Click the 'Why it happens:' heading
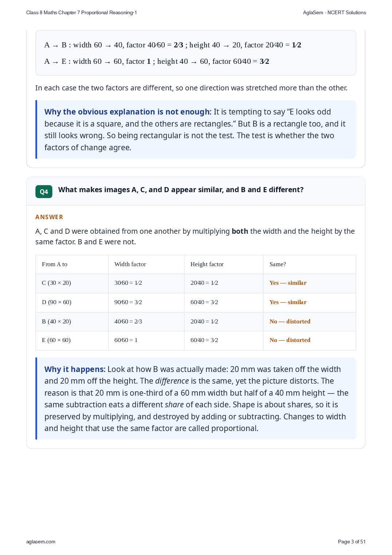The image size is (392, 555). coord(75,369)
